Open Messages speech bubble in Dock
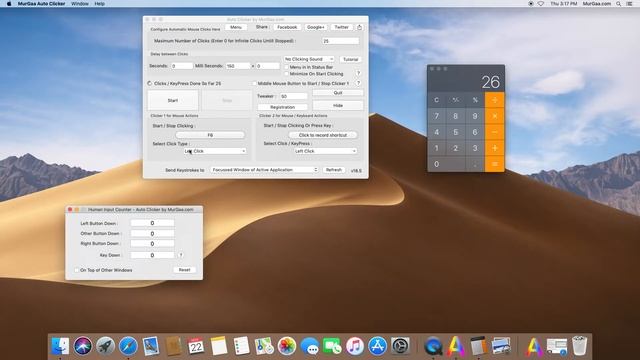This screenshot has height=360, width=640. point(309,346)
